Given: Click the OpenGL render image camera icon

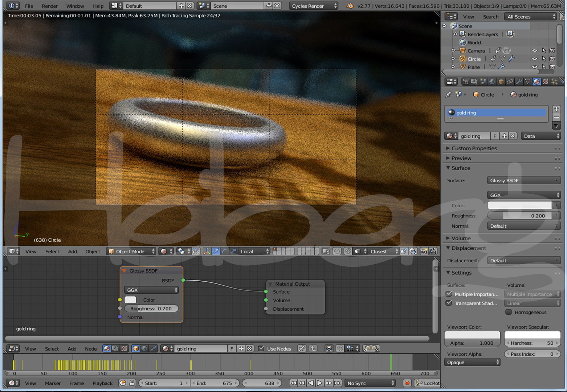Looking at the screenshot, I should pos(424,251).
